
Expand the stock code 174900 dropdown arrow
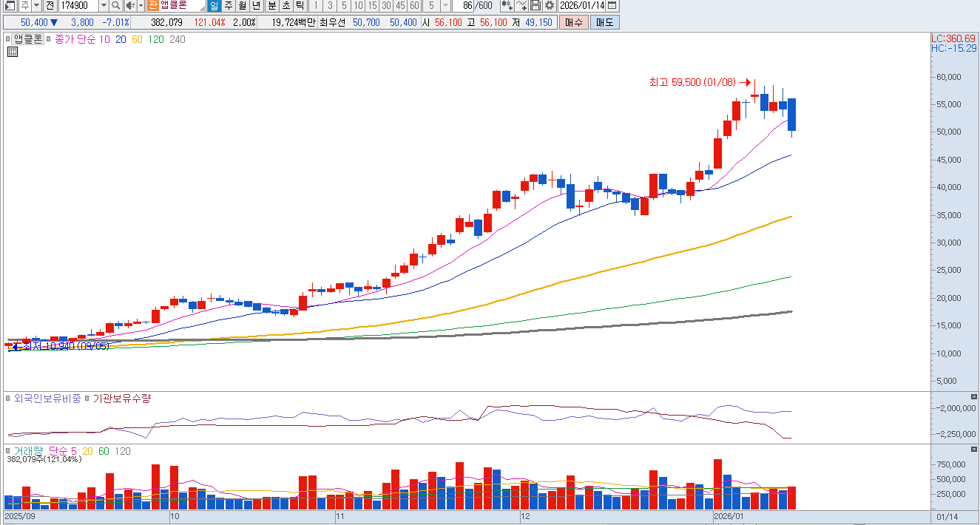pos(103,6)
